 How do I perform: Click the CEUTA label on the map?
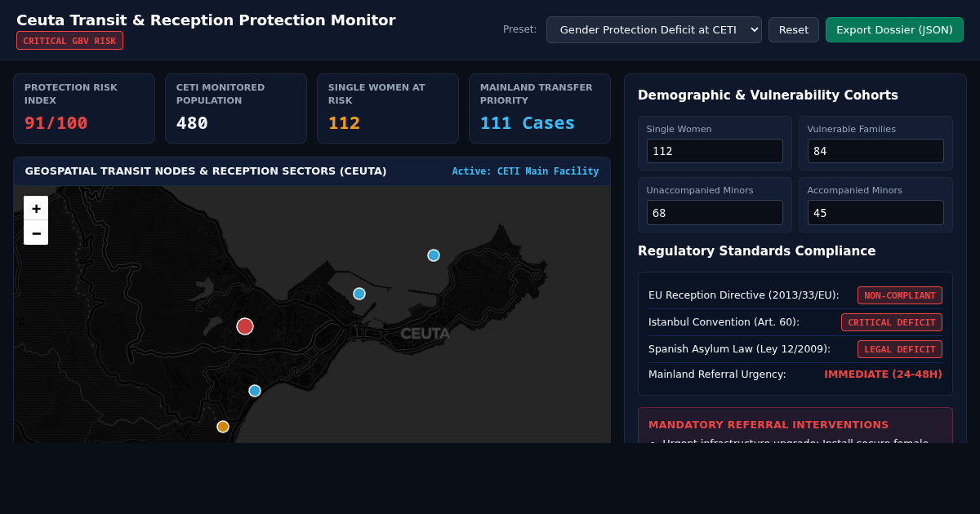point(425,334)
